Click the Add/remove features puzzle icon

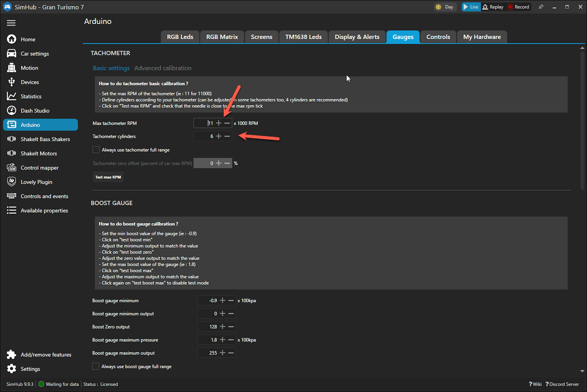[x=11, y=354]
